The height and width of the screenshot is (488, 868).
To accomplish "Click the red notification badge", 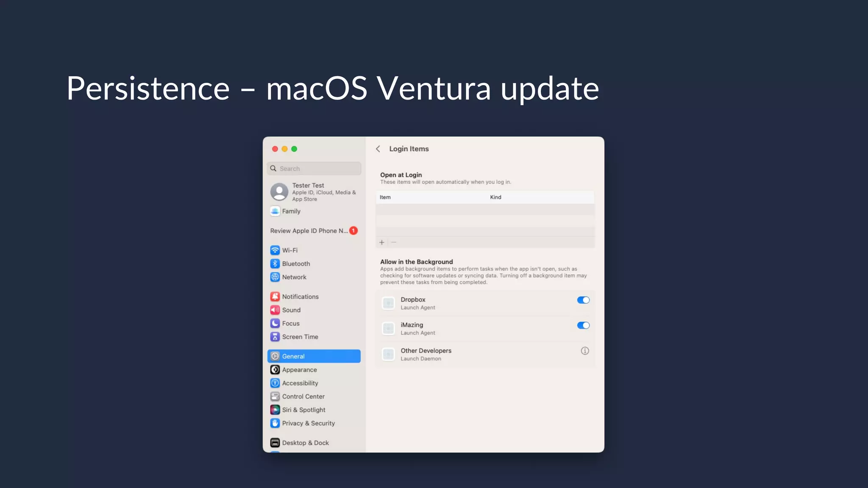I will point(353,231).
